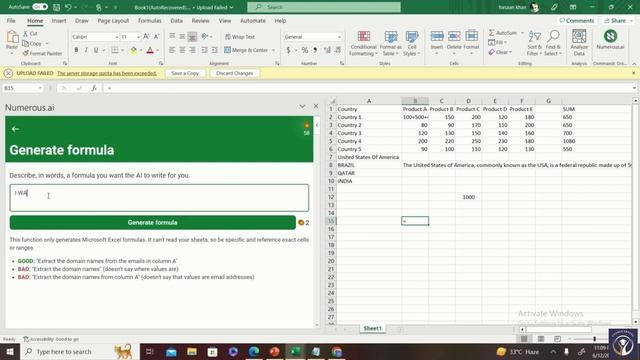Click the accounting number format icon
This screenshot has height=360, width=640.
tap(288, 50)
